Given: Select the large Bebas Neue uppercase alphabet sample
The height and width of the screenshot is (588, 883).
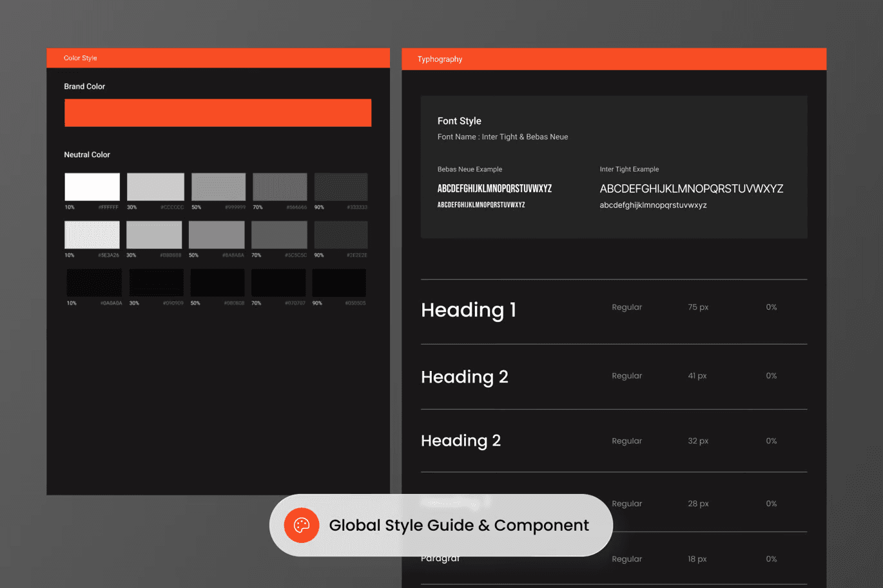Looking at the screenshot, I should pyautogui.click(x=494, y=189).
